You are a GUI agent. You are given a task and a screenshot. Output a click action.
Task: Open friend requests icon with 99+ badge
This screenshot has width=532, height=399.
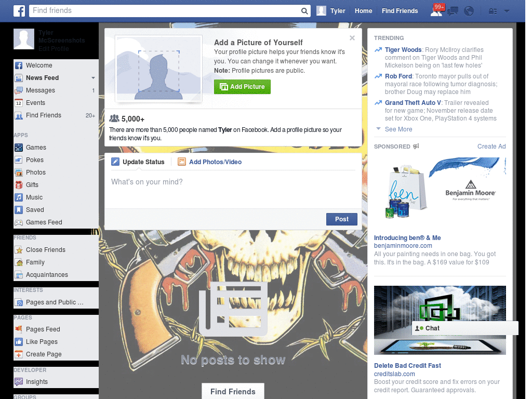point(436,11)
